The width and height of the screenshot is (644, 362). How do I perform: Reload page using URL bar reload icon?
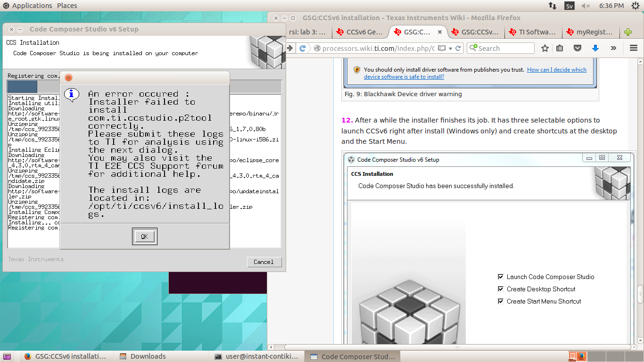point(459,48)
